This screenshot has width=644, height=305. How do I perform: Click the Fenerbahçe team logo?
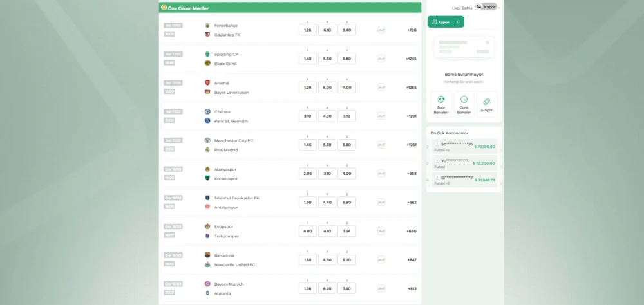coord(207,26)
